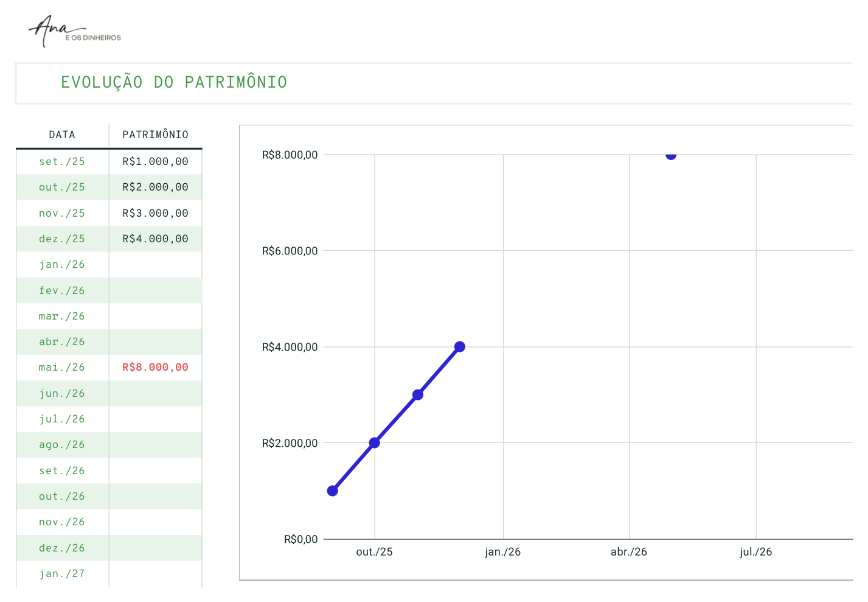
Task: Select the red R$8.000,00 value cell
Action: click(155, 367)
